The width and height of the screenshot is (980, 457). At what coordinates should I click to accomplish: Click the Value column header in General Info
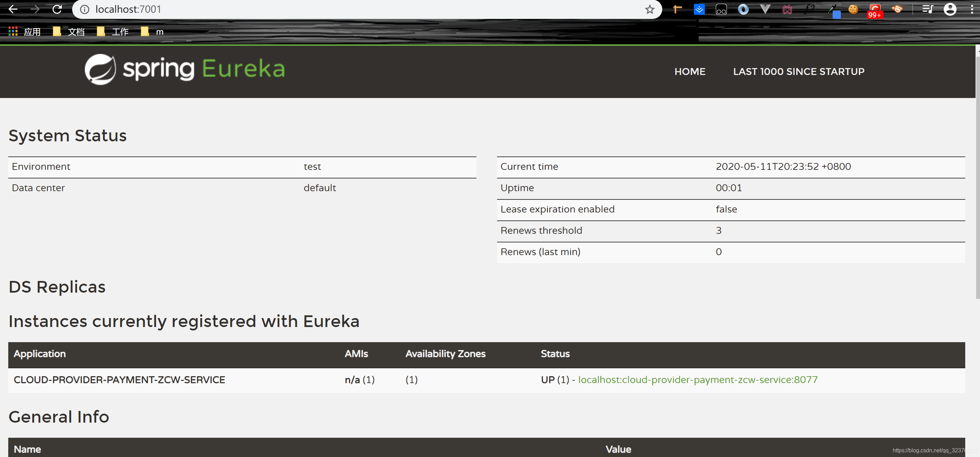pyautogui.click(x=618, y=449)
